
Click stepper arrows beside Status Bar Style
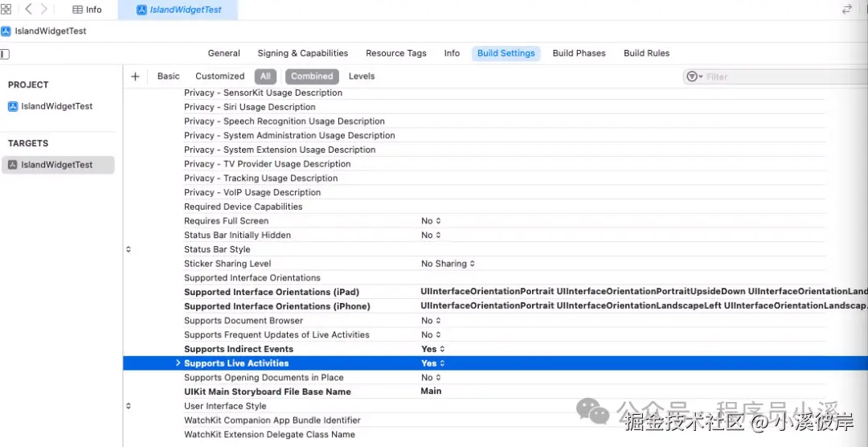click(x=129, y=249)
